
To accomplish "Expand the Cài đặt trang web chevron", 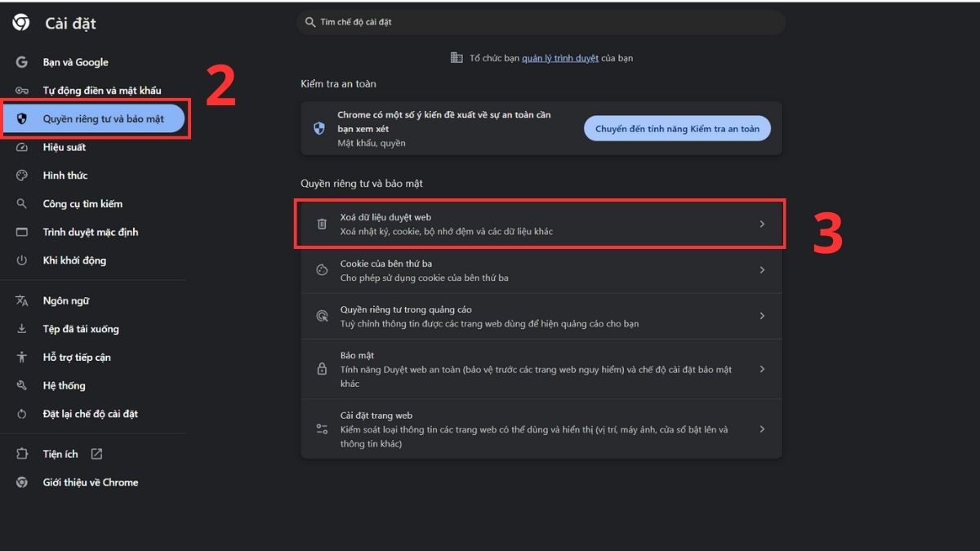I will click(762, 429).
